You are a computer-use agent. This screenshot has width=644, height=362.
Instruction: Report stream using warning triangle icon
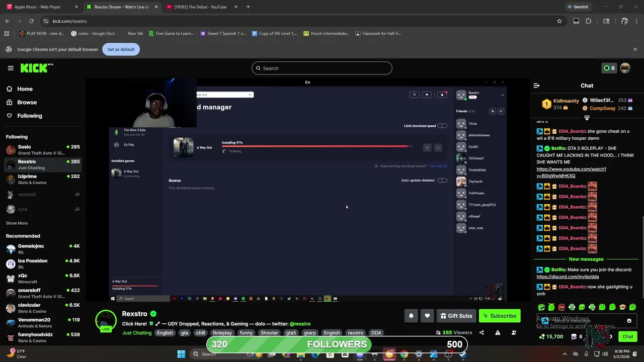pos(498,332)
